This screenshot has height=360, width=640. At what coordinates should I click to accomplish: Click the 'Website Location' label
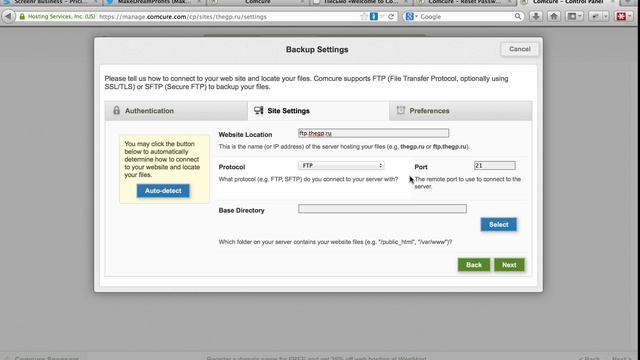(245, 135)
